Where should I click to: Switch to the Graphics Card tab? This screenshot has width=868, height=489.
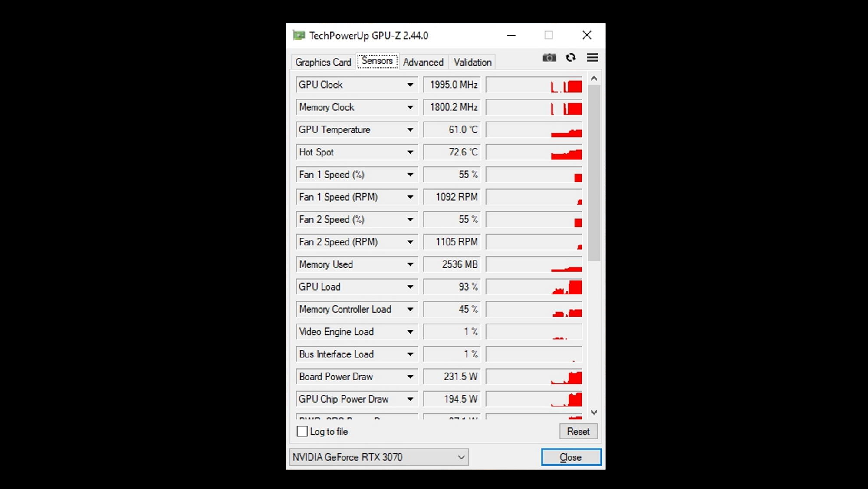coord(323,62)
